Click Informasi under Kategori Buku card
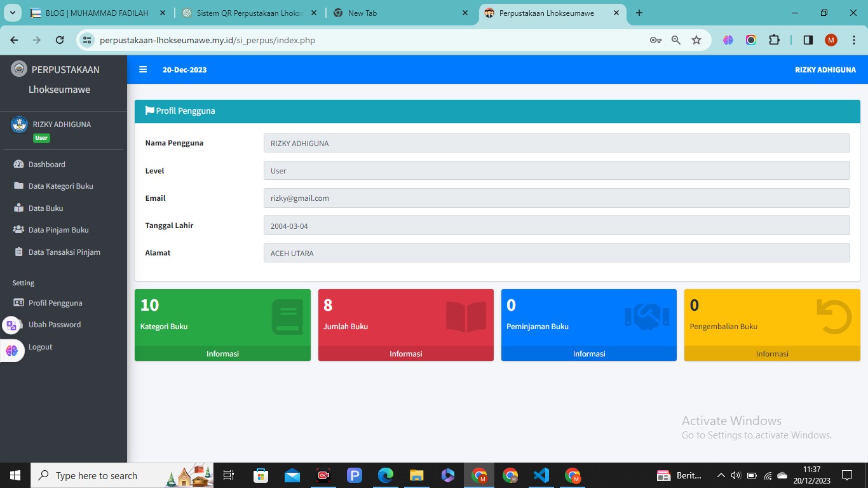 click(222, 354)
